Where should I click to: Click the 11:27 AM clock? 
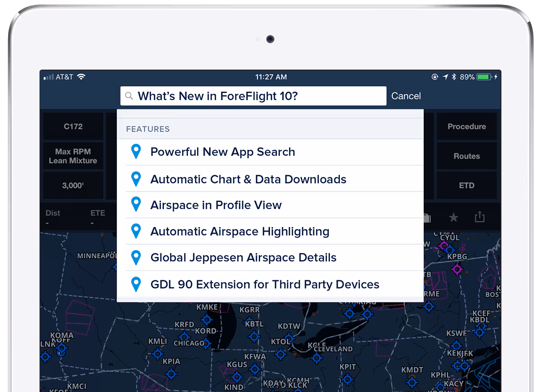(x=271, y=77)
